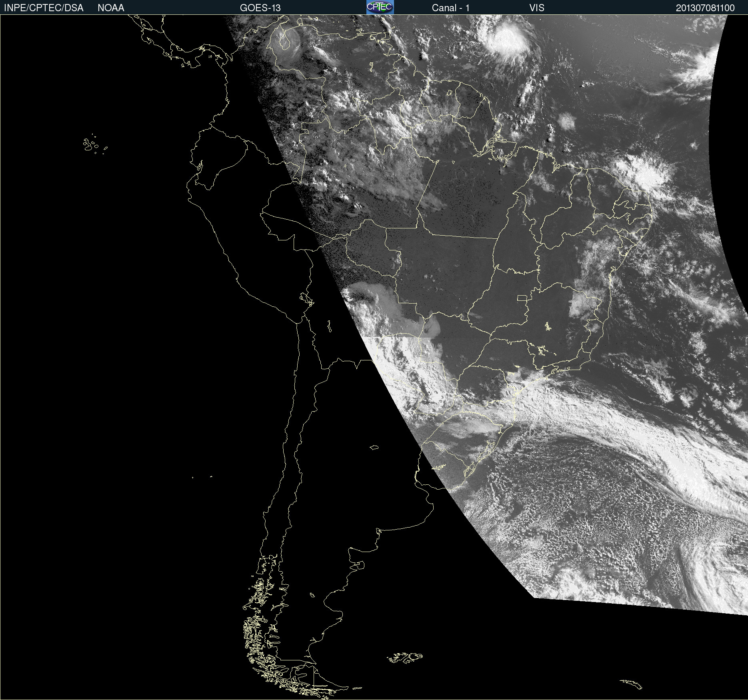Screen dimensions: 748x700
Task: Click the Canal - 1 channel label
Action: [x=451, y=8]
